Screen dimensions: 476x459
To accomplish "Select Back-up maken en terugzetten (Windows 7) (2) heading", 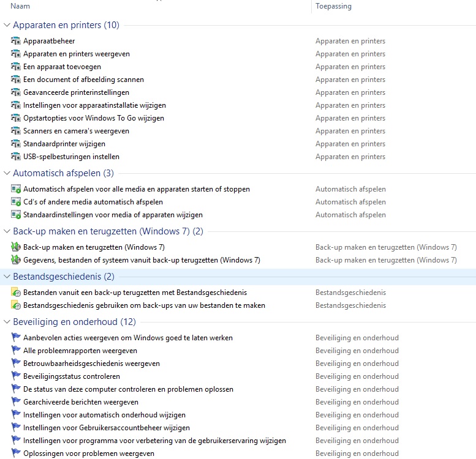I will coord(108,231).
